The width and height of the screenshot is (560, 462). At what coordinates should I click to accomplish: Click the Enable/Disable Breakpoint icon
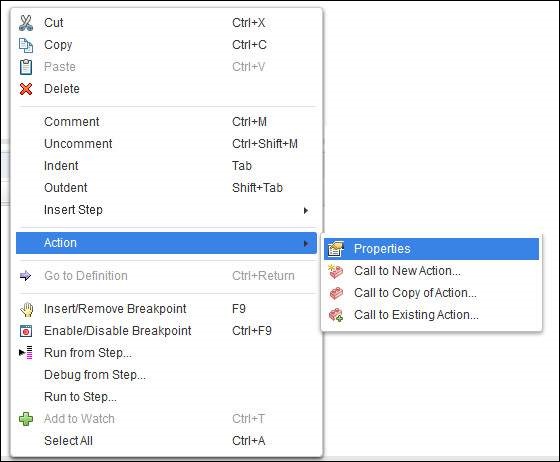pyautogui.click(x=26, y=331)
